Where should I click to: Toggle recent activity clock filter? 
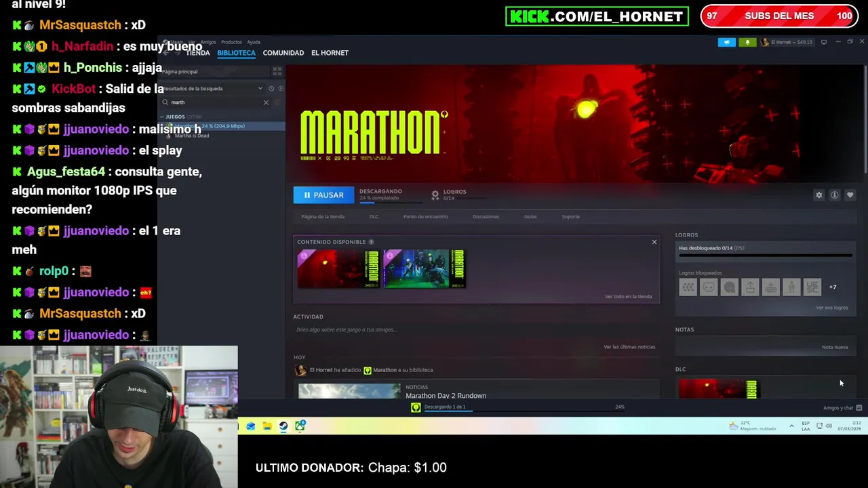[x=271, y=89]
